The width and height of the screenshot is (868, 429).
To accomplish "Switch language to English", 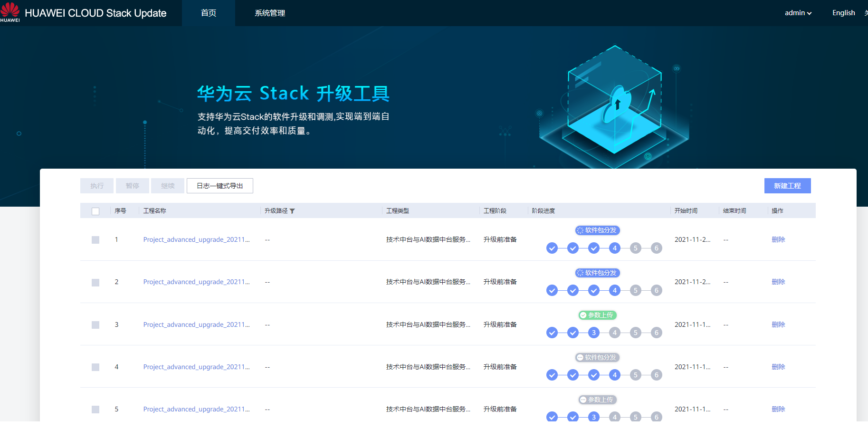I will point(844,13).
